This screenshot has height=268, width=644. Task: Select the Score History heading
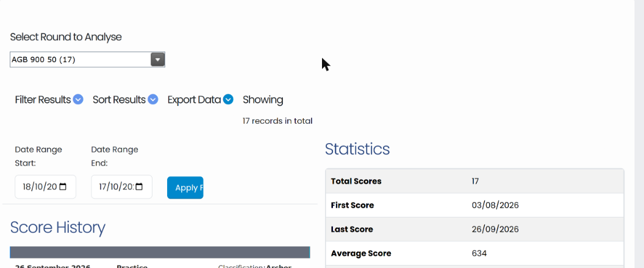coord(58,227)
